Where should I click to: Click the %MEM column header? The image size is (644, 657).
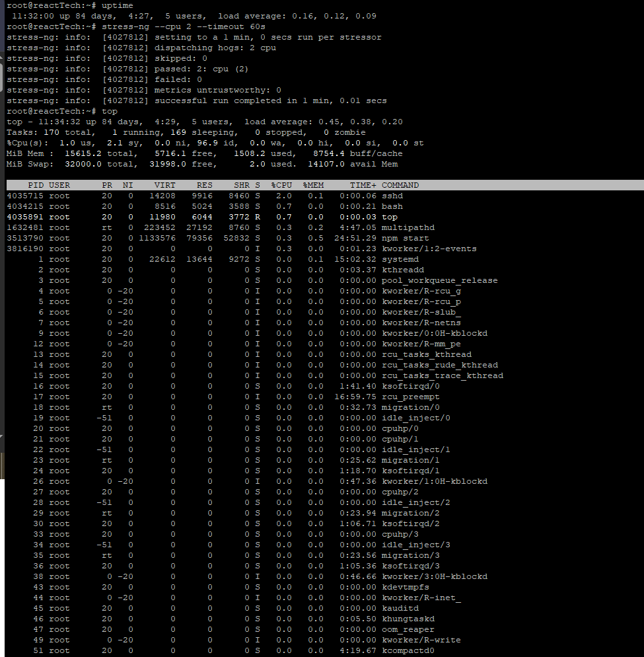pyautogui.click(x=313, y=185)
